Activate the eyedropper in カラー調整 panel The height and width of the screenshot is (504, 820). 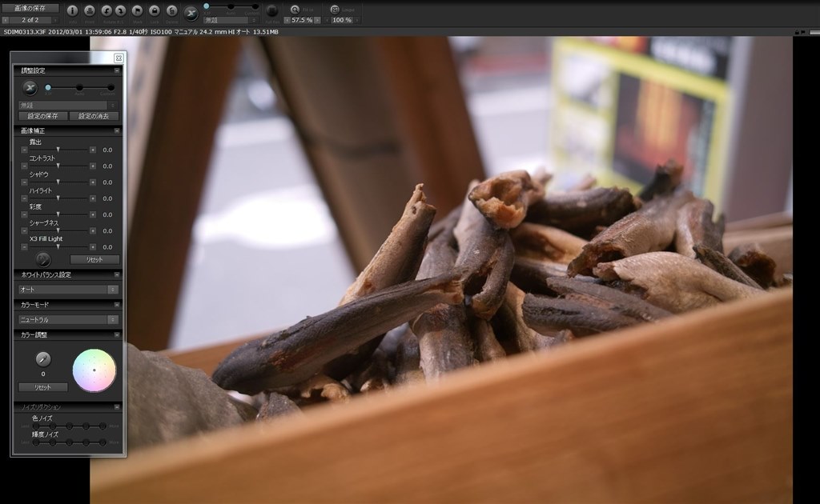click(43, 360)
